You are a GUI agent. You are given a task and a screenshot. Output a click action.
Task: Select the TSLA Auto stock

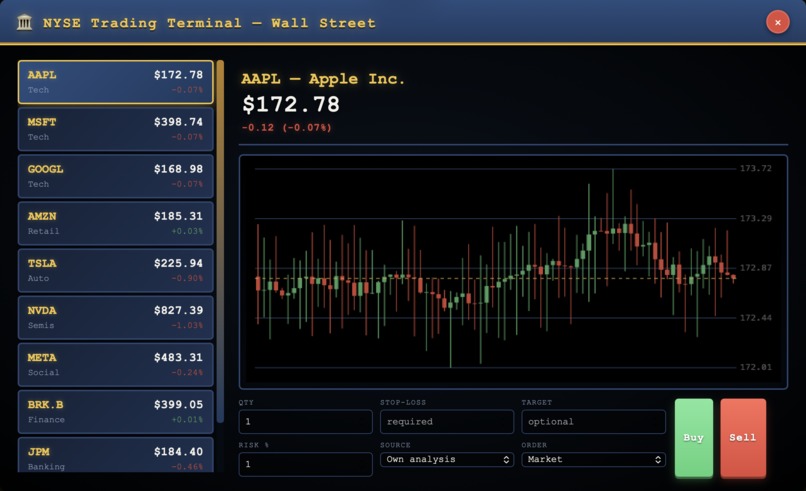(x=116, y=270)
